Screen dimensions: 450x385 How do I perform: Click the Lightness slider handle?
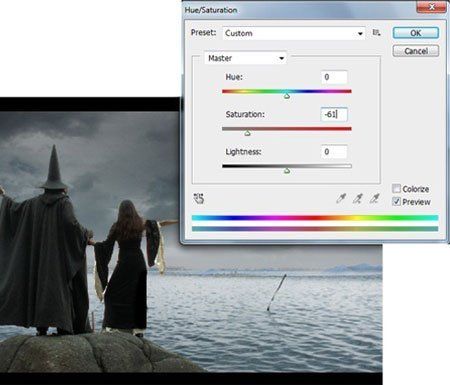286,171
